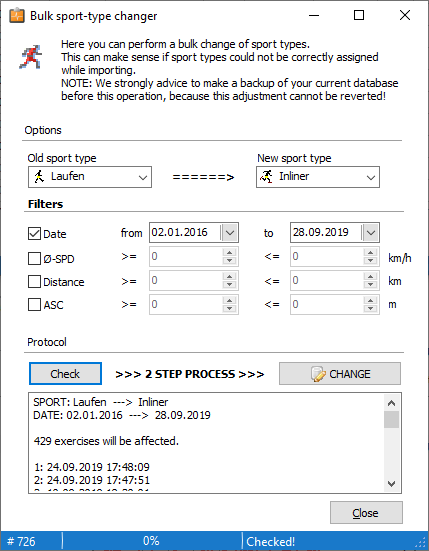Open the from-date calendar dropdown

click(x=230, y=233)
